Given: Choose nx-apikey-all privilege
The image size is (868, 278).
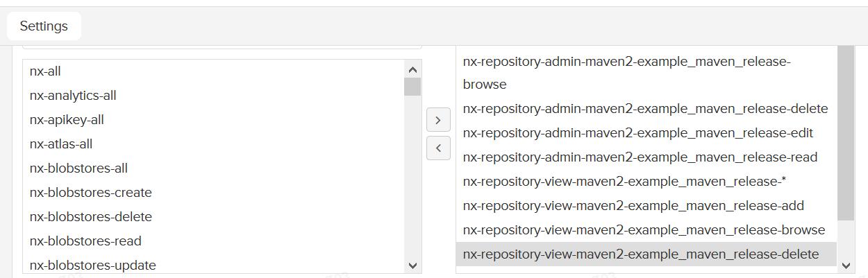Looking at the screenshot, I should tap(213, 120).
